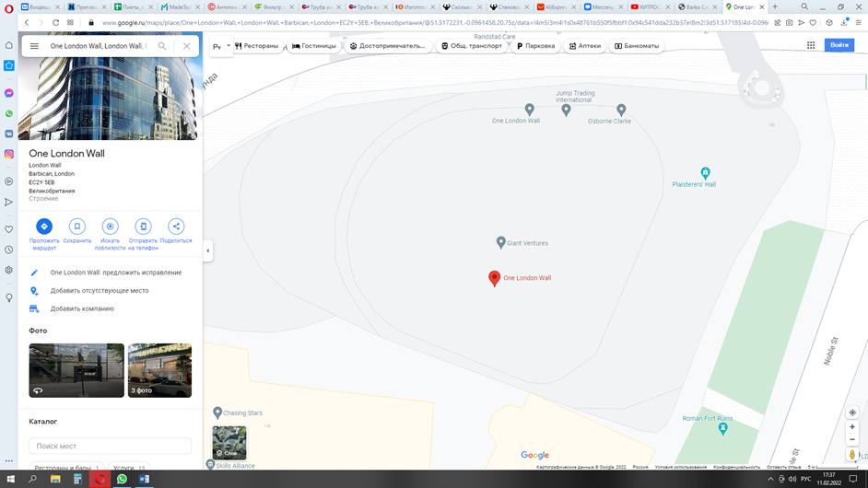The height and width of the screenshot is (488, 868).
Task: Open WhatsApp in Opera sidebar
Action: click(9, 113)
